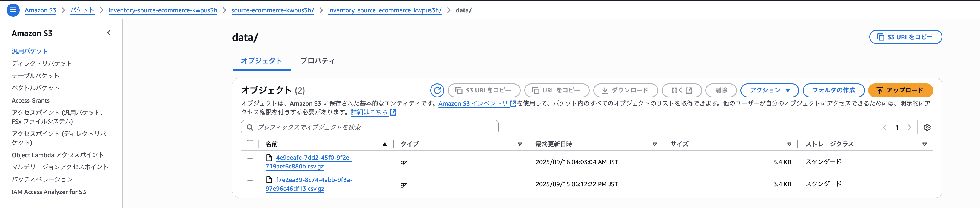This screenshot has width=980, height=208.
Task: Open ディレクトリバケット in sidebar
Action: click(x=42, y=63)
